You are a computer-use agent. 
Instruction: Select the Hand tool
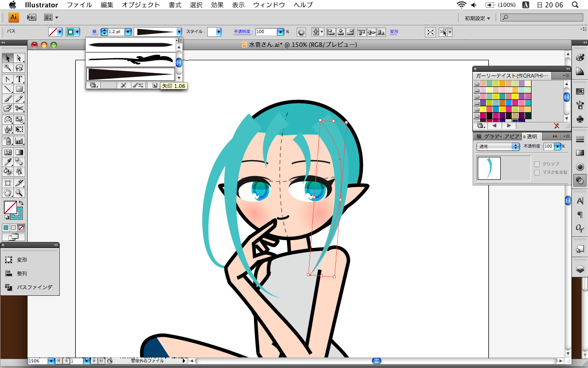coord(8,193)
